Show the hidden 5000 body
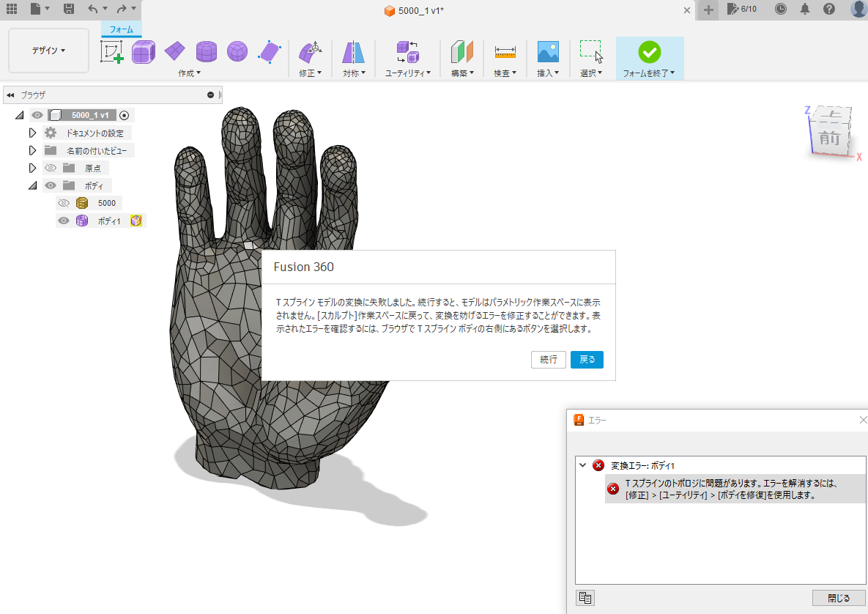This screenshot has height=614, width=868. [x=64, y=203]
